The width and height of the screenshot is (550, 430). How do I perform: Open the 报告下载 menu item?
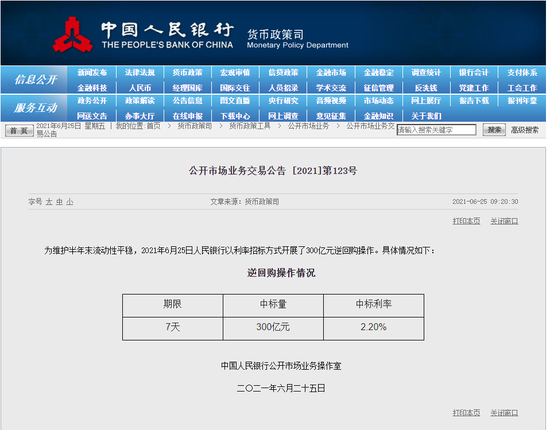tap(474, 101)
